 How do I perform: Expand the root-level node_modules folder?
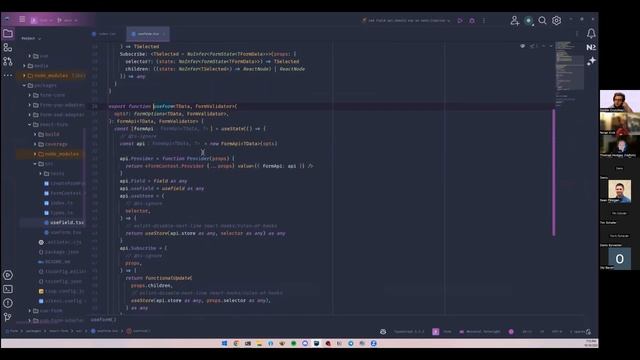(24, 76)
